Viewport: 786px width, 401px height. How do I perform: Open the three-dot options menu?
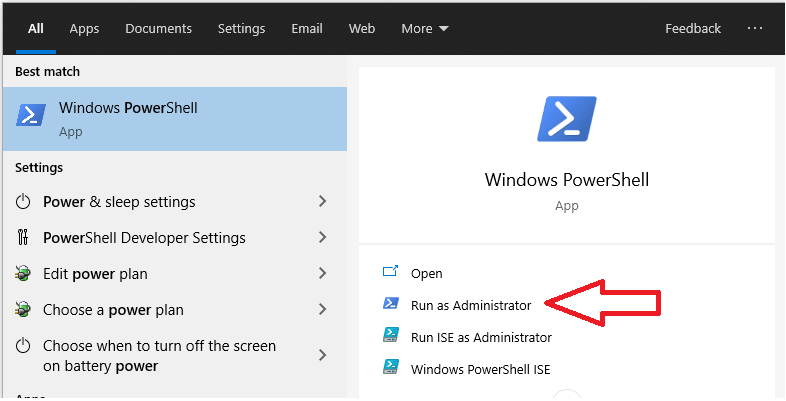click(755, 28)
